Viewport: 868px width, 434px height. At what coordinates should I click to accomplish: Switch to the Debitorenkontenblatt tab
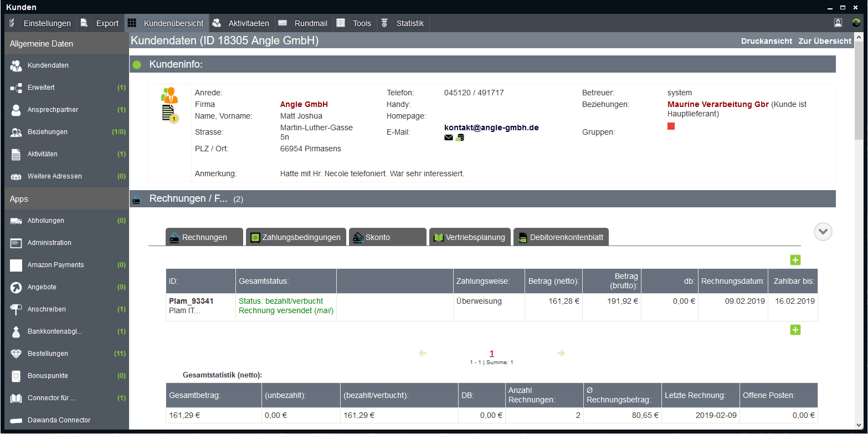[x=561, y=237]
